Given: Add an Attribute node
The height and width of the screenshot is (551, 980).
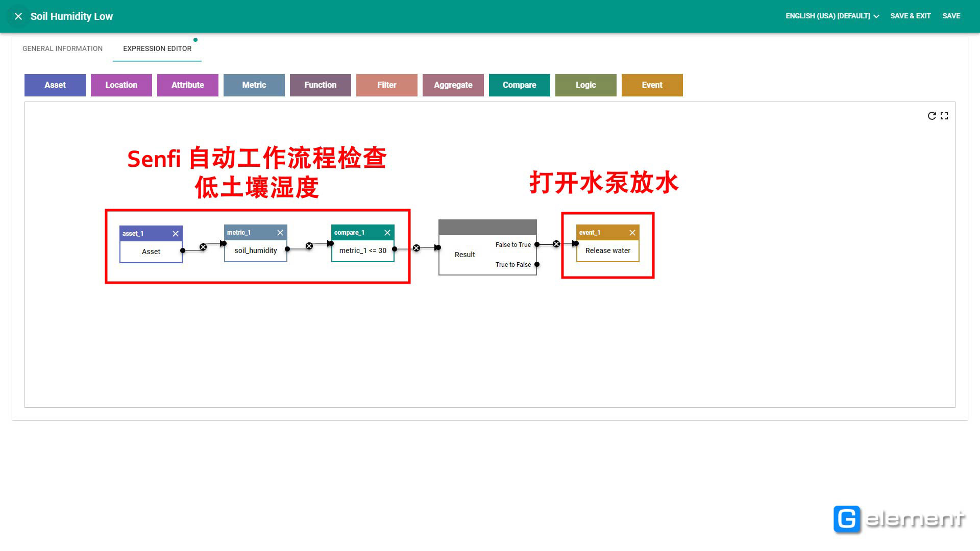Looking at the screenshot, I should point(188,85).
